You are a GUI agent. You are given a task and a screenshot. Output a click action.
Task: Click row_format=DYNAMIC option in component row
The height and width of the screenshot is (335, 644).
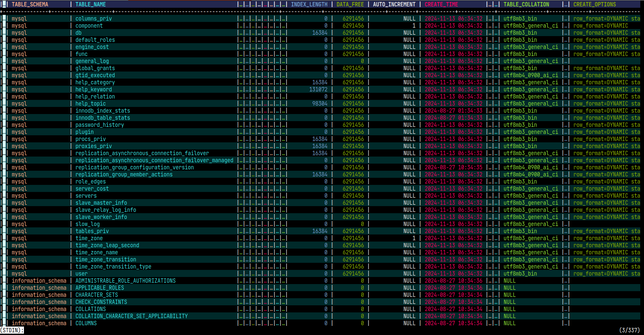click(601, 26)
